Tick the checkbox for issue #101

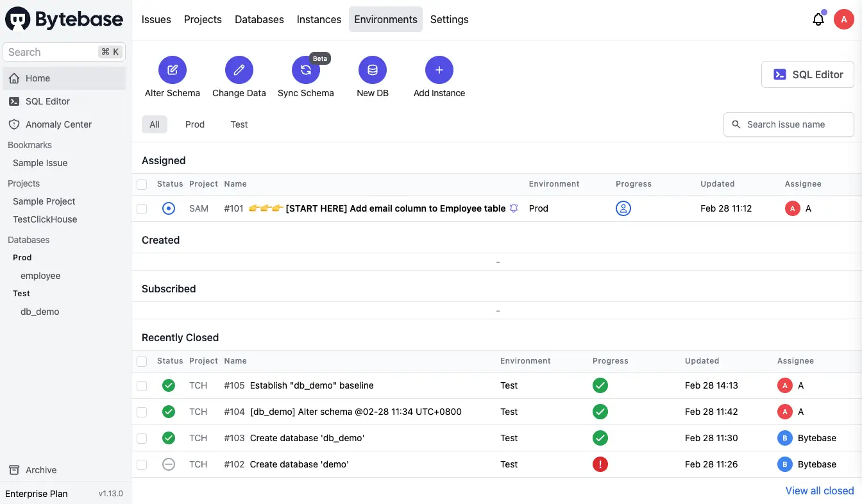coord(142,209)
